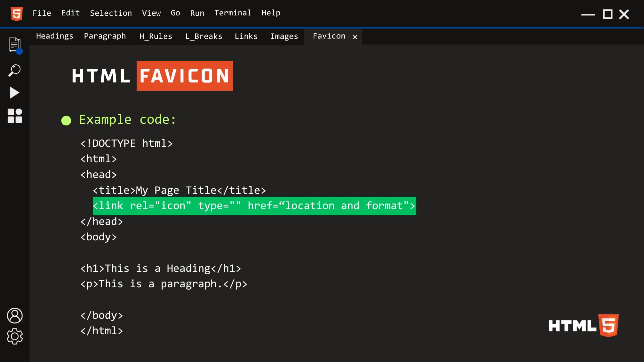Open the Run menu
The image size is (644, 362).
tap(197, 13)
